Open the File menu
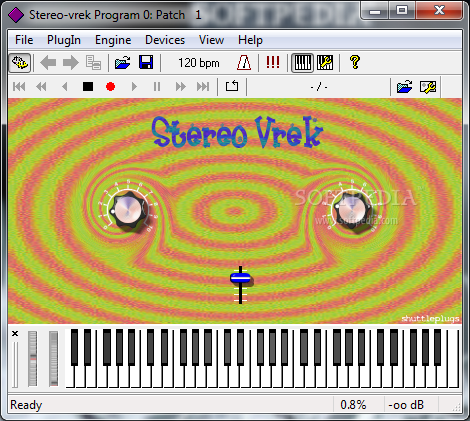The width and height of the screenshot is (470, 421). point(24,40)
